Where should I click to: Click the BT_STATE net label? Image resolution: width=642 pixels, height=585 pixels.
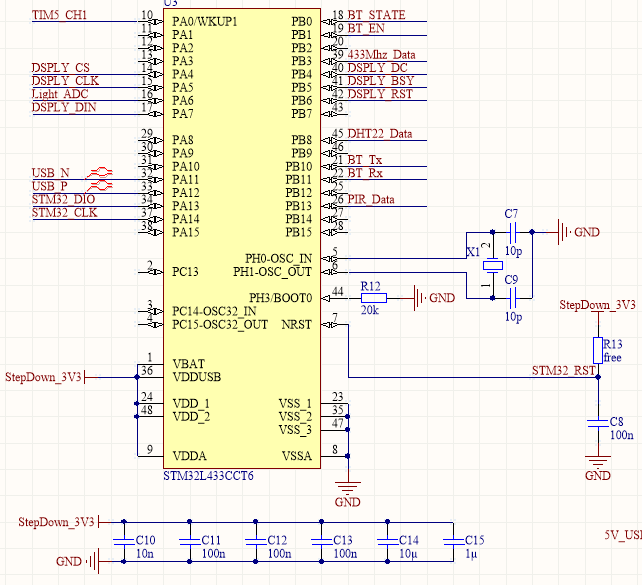(x=376, y=15)
